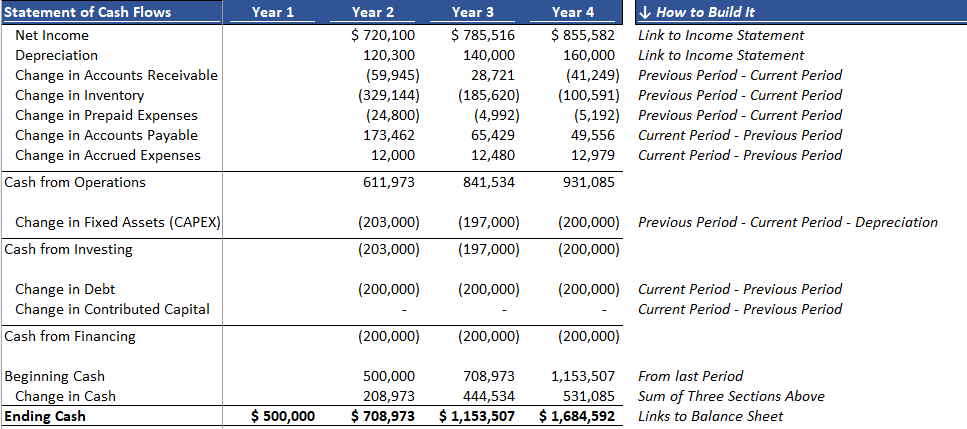The image size is (967, 429).
Task: Select Change in Accounts Receivable label
Action: pyautogui.click(x=116, y=75)
